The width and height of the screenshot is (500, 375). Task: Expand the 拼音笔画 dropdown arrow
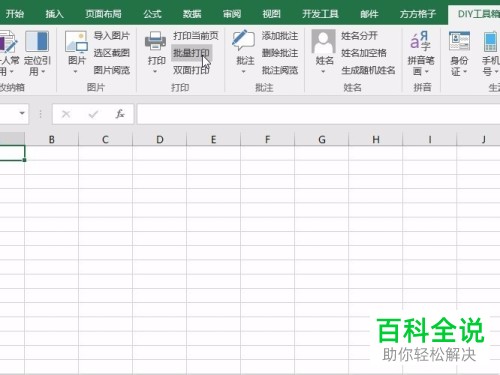click(427, 72)
